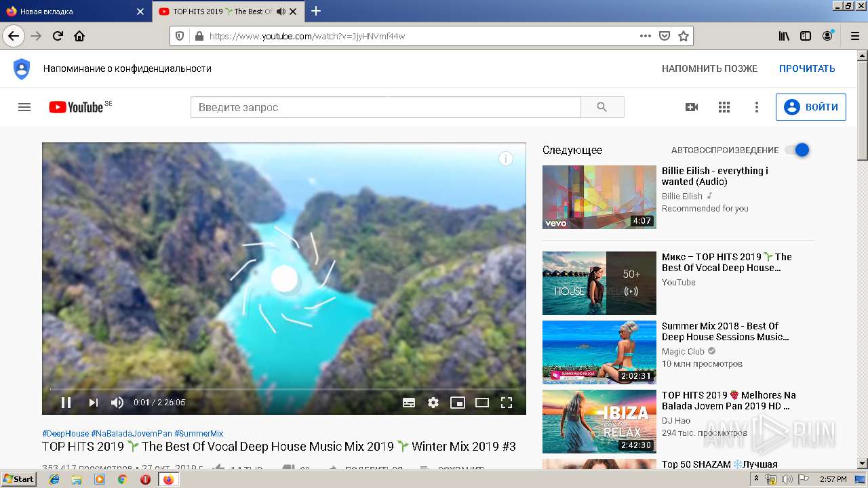The width and height of the screenshot is (868, 488).
Task: Show the sidebars panel
Action: pos(806,36)
